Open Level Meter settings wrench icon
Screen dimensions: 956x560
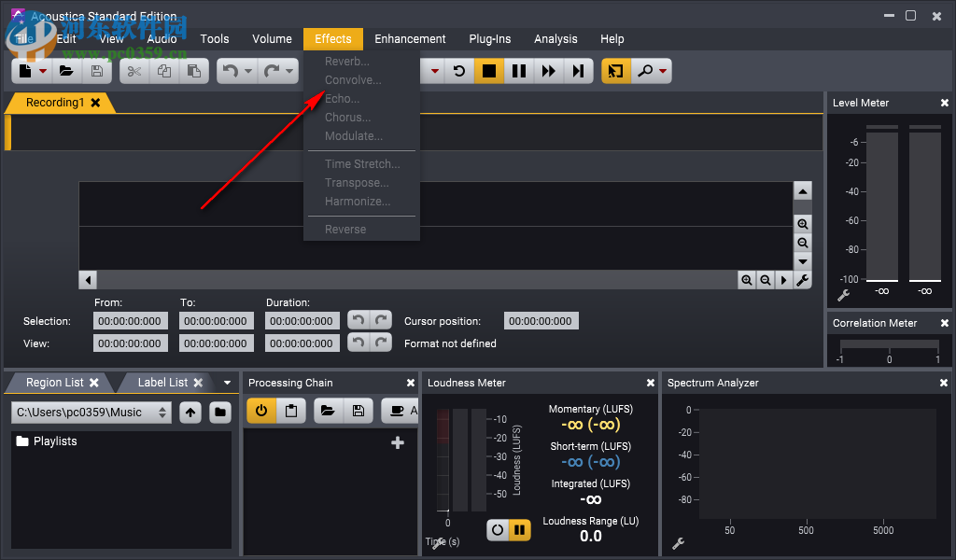(843, 295)
